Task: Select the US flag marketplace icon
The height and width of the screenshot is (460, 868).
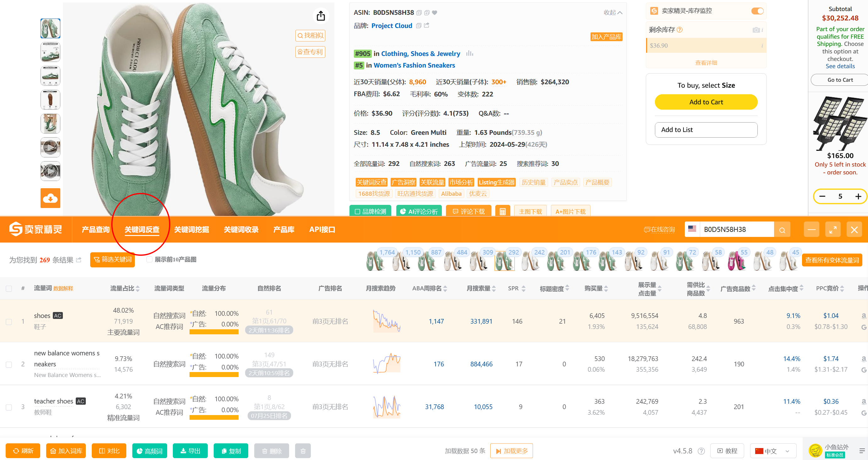Action: pyautogui.click(x=692, y=229)
